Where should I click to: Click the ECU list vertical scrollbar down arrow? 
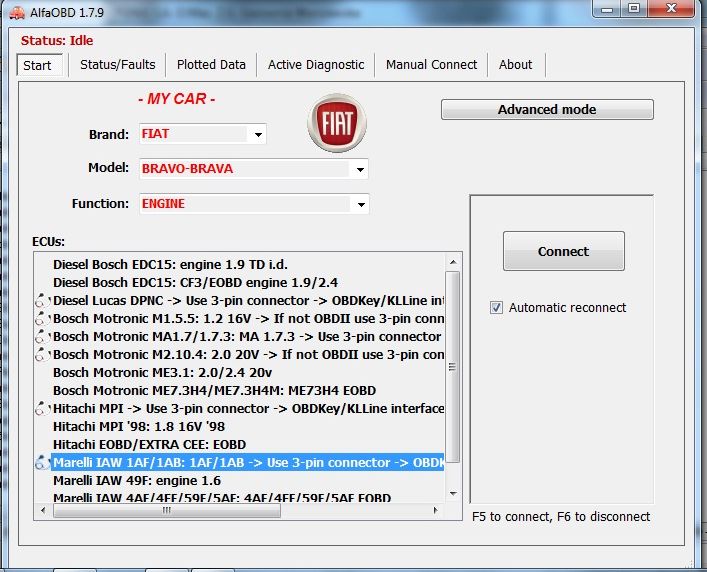[453, 496]
